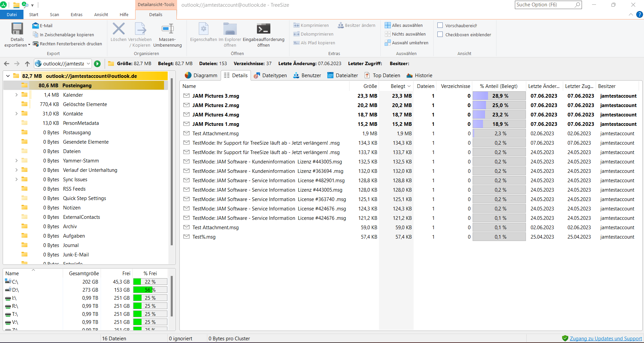This screenshot has height=343, width=644.
Task: Enable Checkboxen einblenden checkbox
Action: [440, 35]
